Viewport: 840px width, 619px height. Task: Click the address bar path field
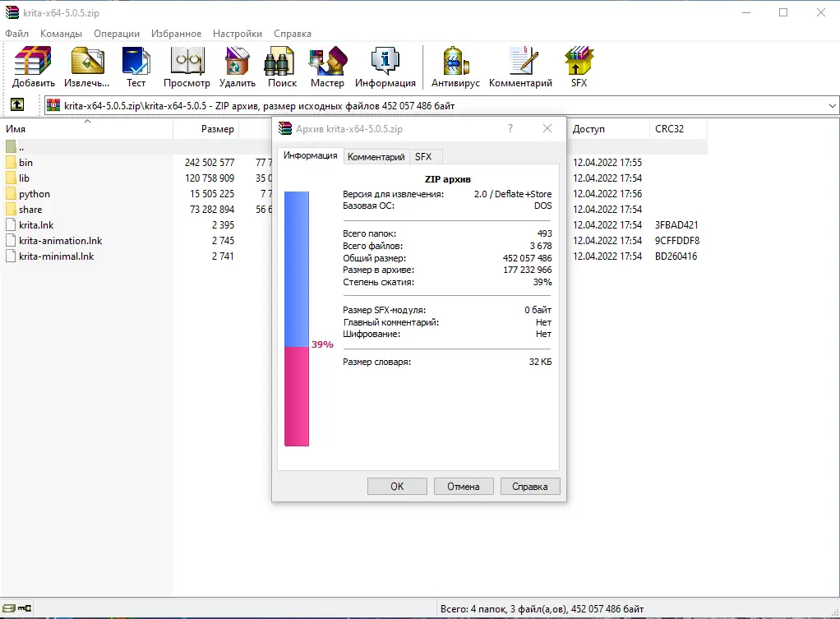click(441, 105)
